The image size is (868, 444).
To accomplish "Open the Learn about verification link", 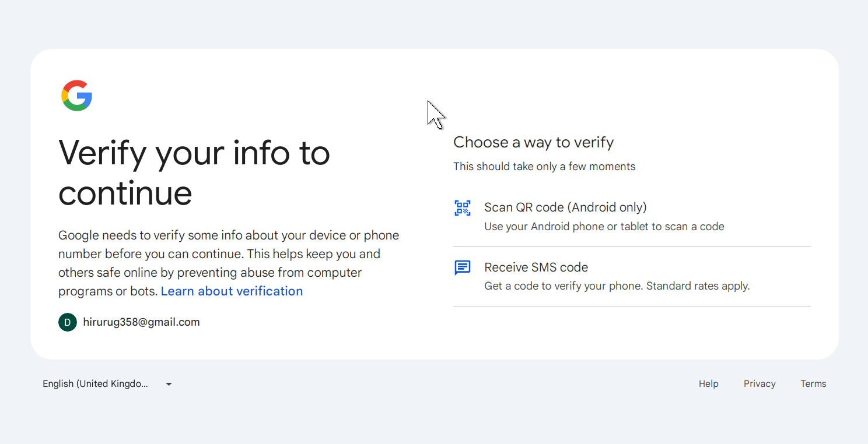I will [232, 291].
